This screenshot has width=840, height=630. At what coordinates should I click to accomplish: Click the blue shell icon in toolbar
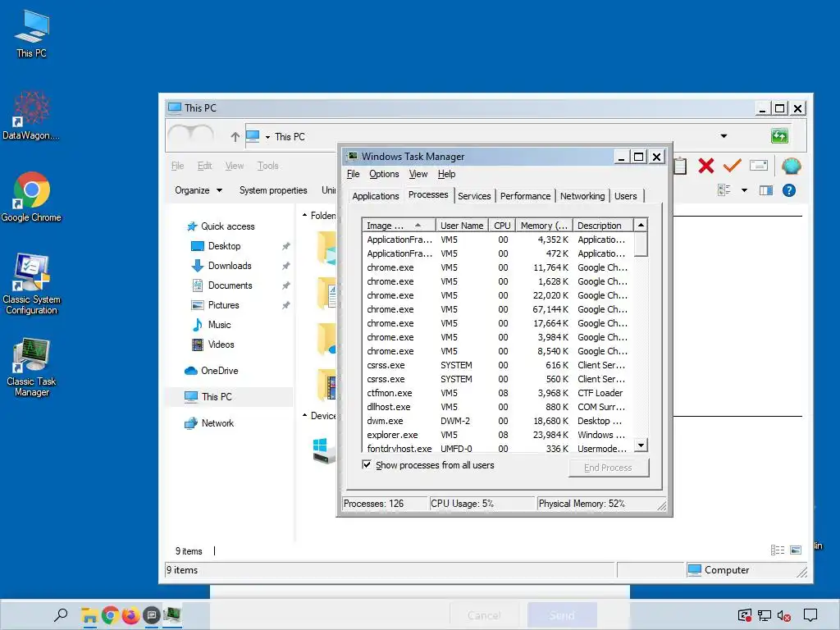[791, 166]
